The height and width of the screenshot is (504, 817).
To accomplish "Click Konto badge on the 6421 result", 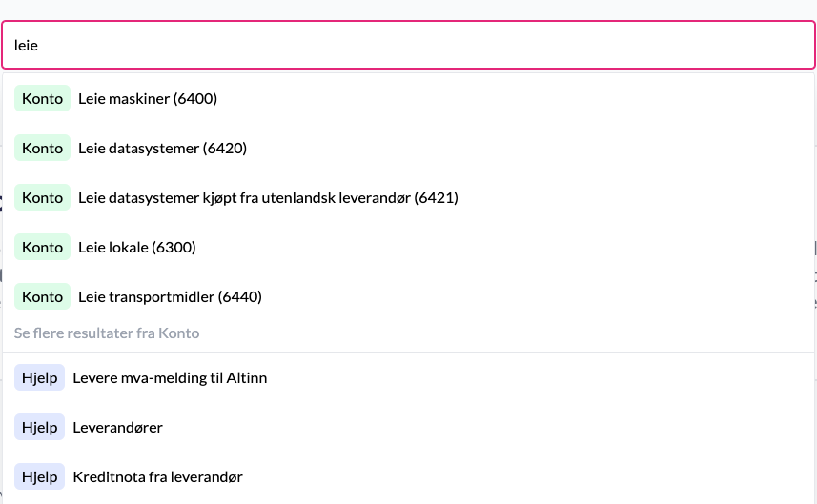I will (x=42, y=198).
